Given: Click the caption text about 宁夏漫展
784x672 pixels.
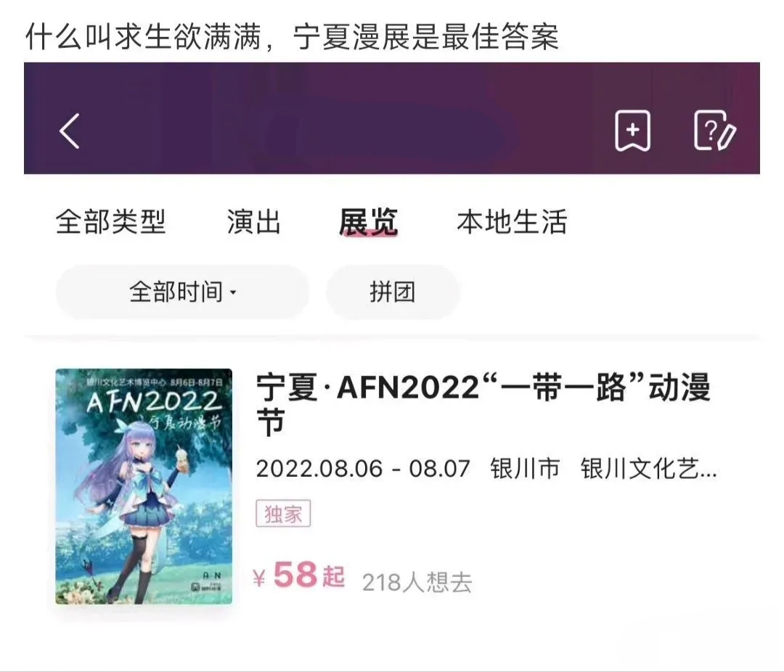Looking at the screenshot, I should point(292,36).
